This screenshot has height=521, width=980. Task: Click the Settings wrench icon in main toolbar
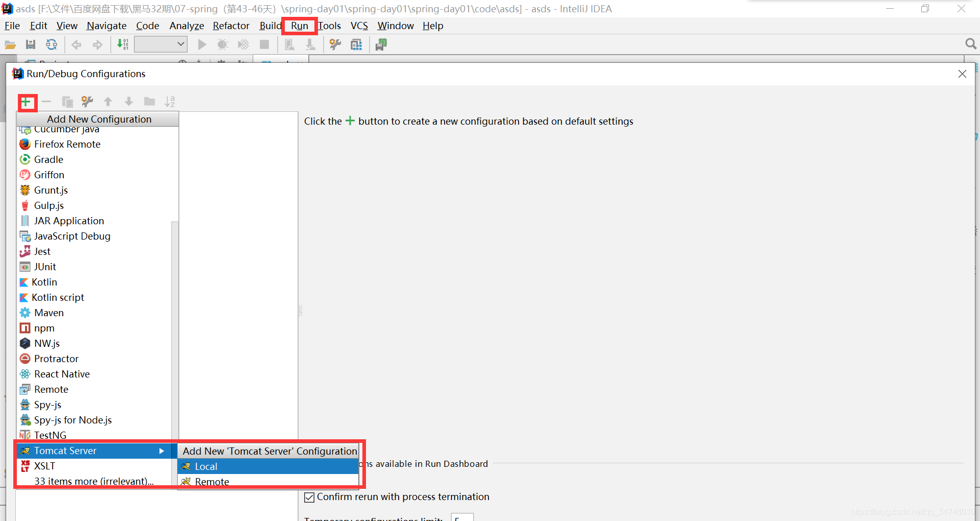335,45
